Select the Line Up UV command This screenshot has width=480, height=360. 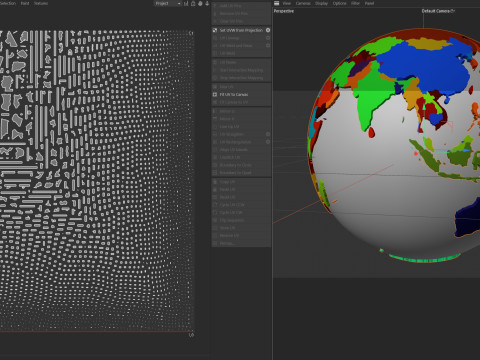coord(242,127)
